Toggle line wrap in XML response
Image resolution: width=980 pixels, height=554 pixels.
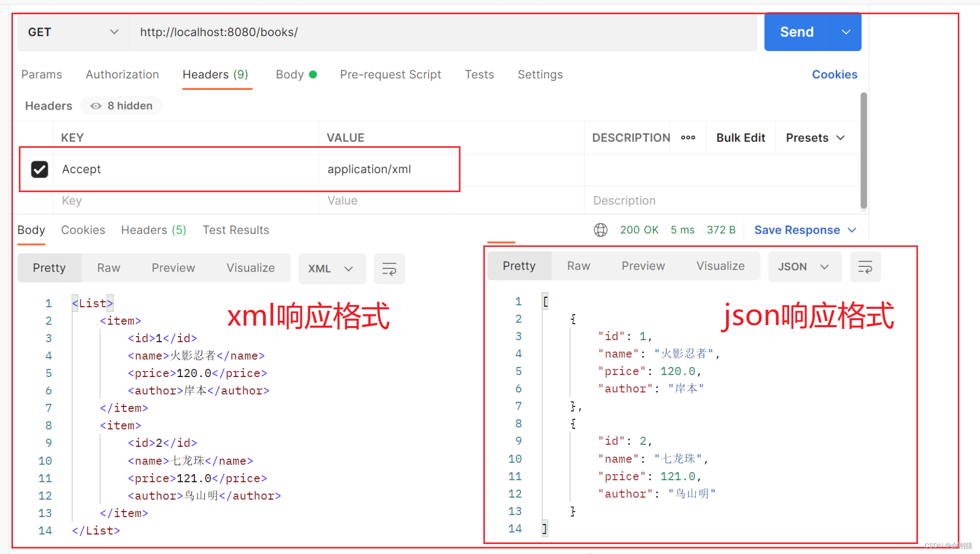click(389, 268)
